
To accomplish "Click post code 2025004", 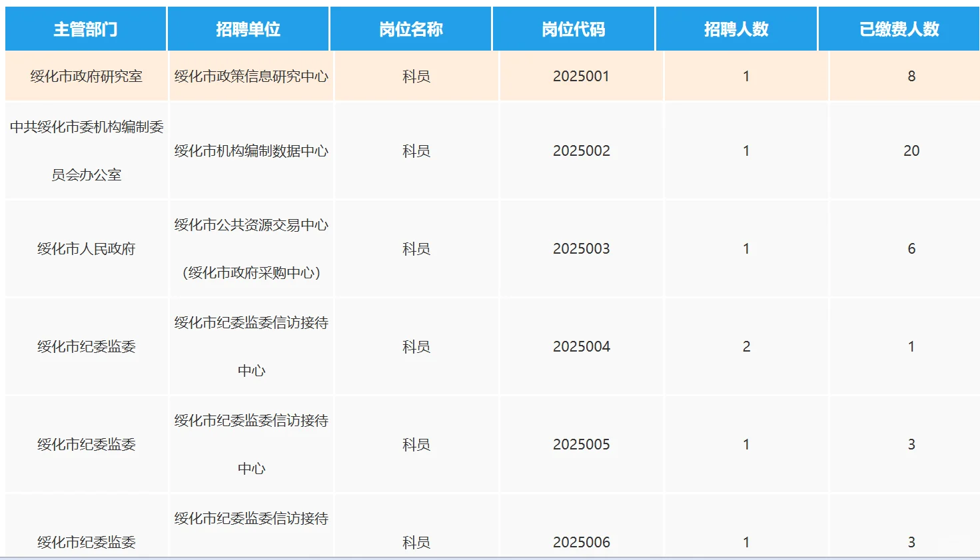I will pos(582,347).
